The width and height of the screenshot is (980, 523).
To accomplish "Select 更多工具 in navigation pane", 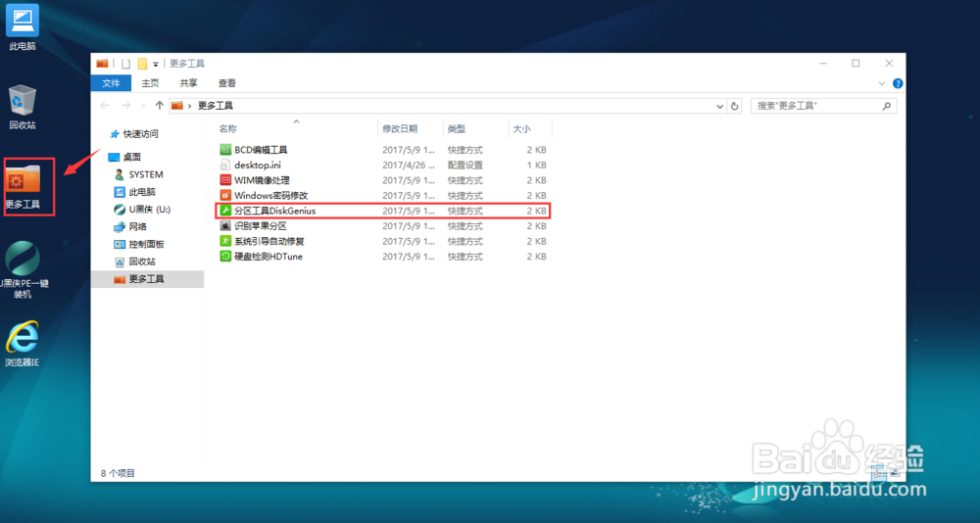I will (x=147, y=279).
